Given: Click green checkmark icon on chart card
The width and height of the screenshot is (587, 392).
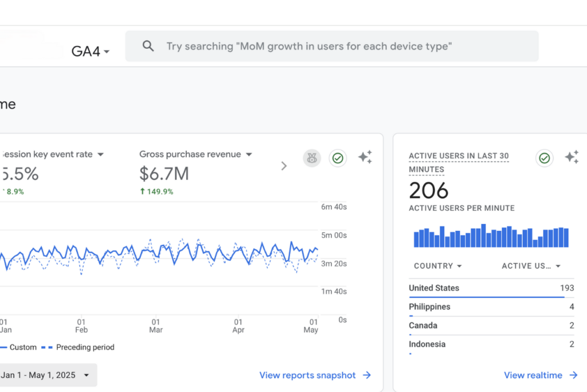Looking at the screenshot, I should pyautogui.click(x=338, y=158).
